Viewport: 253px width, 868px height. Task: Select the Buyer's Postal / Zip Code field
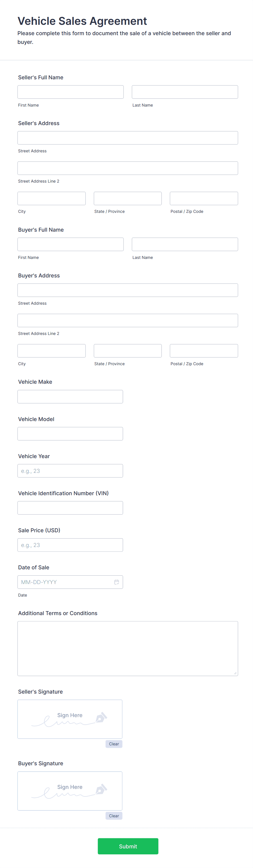click(203, 351)
